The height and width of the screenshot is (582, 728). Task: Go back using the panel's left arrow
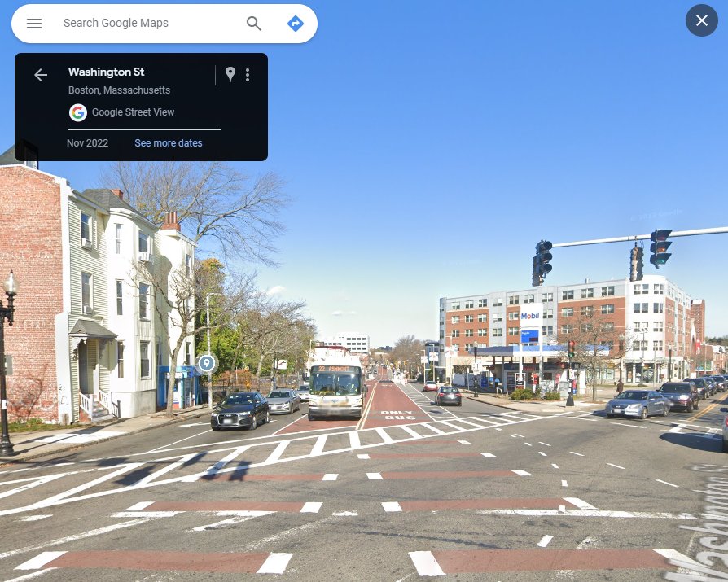[x=41, y=75]
